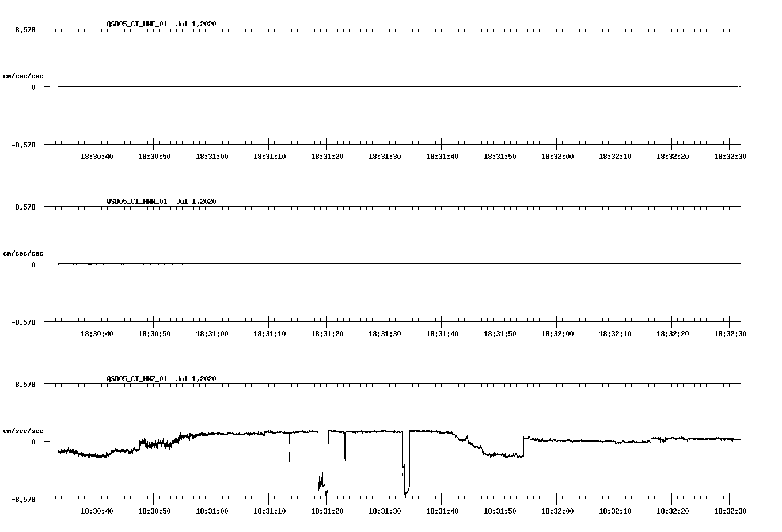Click cm/sec/sec unit label of HNE chart
Viewport: 782px width, 532px height.
[23, 76]
